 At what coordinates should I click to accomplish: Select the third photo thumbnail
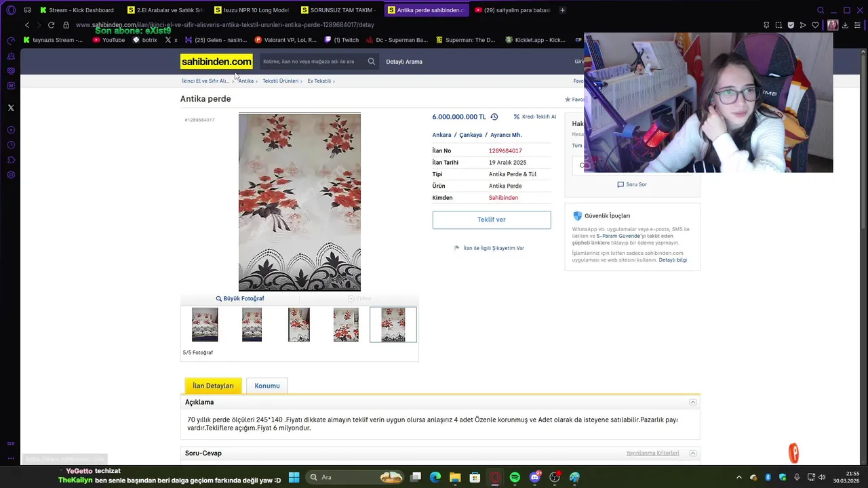(x=299, y=325)
